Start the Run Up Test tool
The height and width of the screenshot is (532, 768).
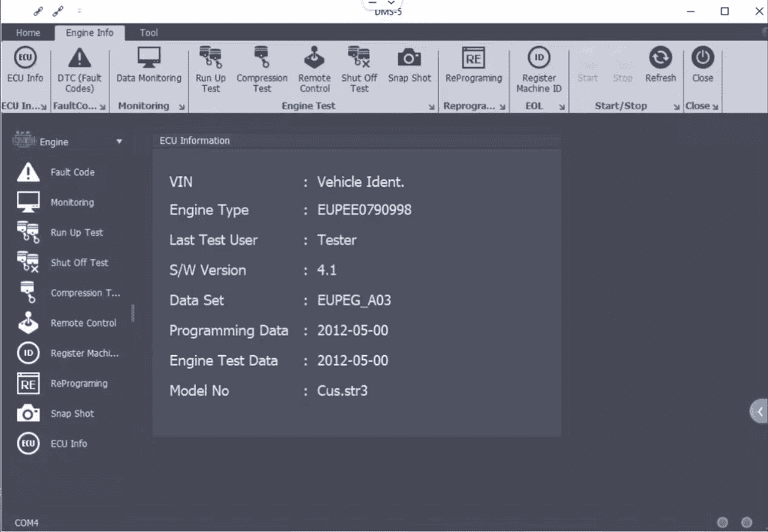coord(211,70)
